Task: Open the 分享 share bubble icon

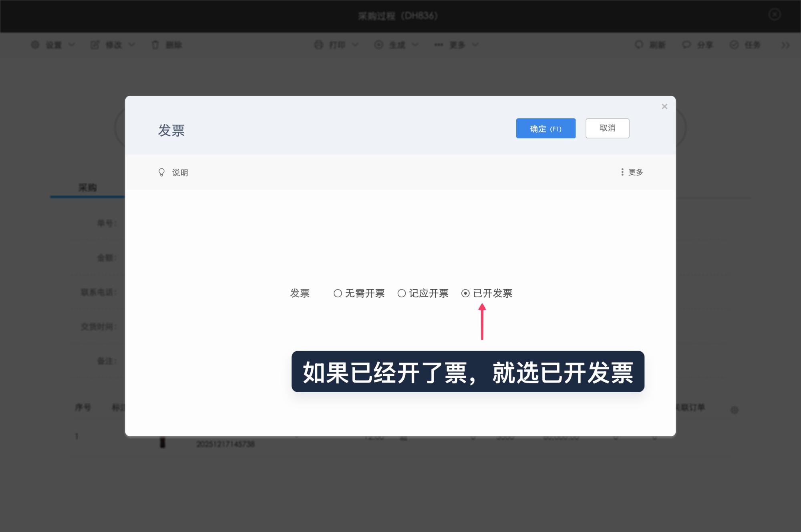Action: [x=686, y=45]
